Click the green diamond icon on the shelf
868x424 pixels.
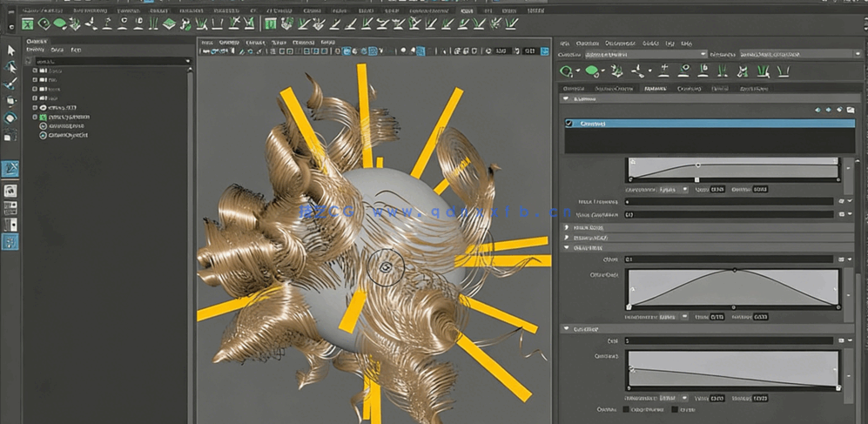pyautogui.click(x=170, y=24)
